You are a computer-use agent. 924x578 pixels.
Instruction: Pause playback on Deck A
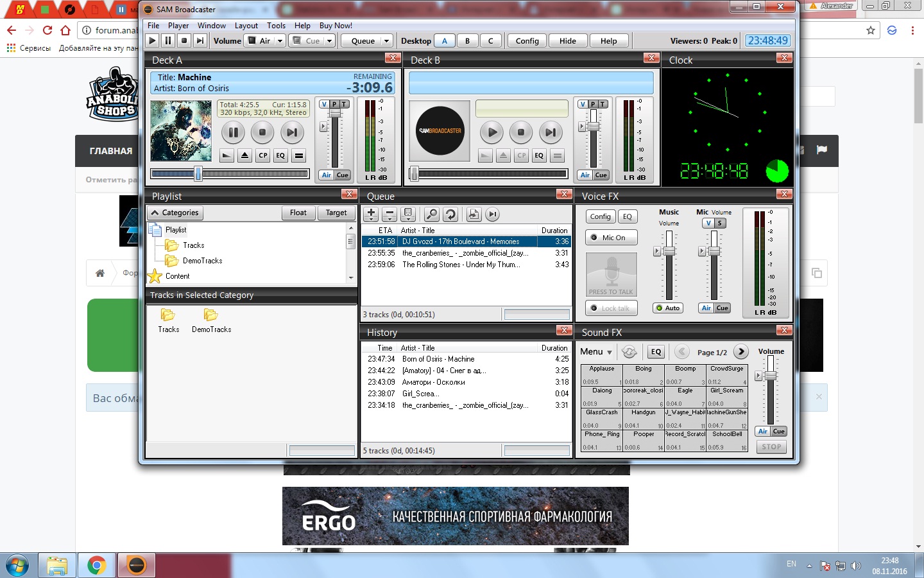(233, 133)
